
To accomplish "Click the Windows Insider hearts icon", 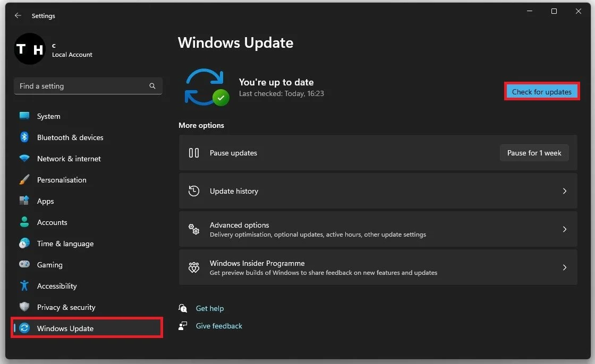I will tap(194, 267).
